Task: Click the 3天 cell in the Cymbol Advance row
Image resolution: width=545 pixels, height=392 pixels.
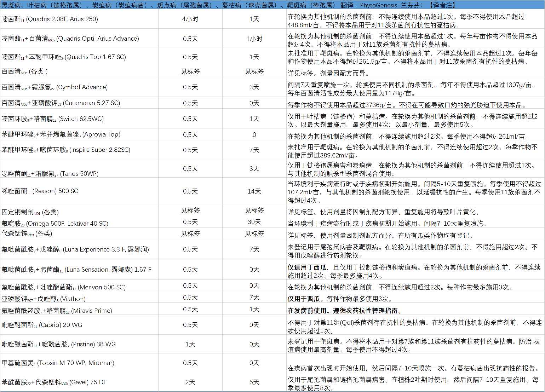Action: pos(254,87)
